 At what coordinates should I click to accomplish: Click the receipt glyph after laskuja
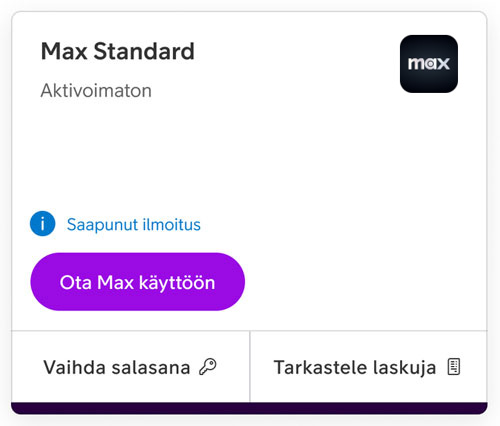(x=454, y=367)
